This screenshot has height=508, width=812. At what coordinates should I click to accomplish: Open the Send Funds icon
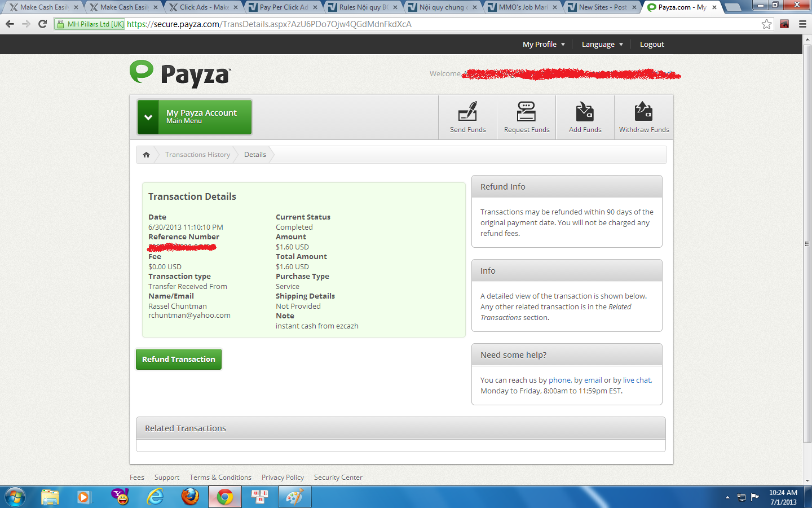(x=468, y=117)
